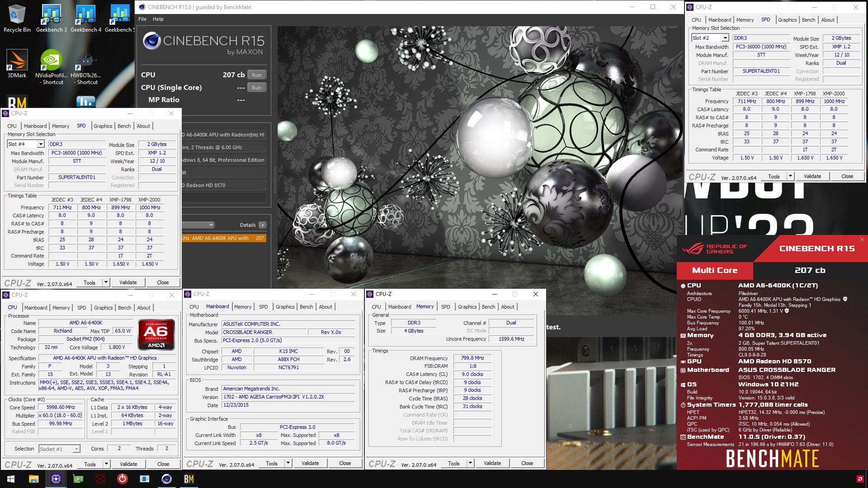Screen dimensions: 868x488
Task: Open NVidiaProfile shortcut icon on desktop
Action: [x=51, y=67]
